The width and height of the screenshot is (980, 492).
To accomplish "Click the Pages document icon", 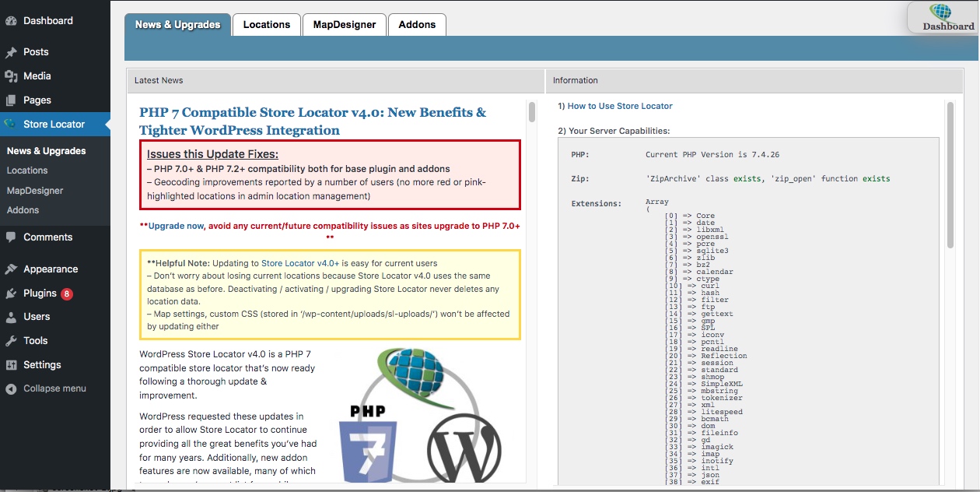I will (x=11, y=100).
